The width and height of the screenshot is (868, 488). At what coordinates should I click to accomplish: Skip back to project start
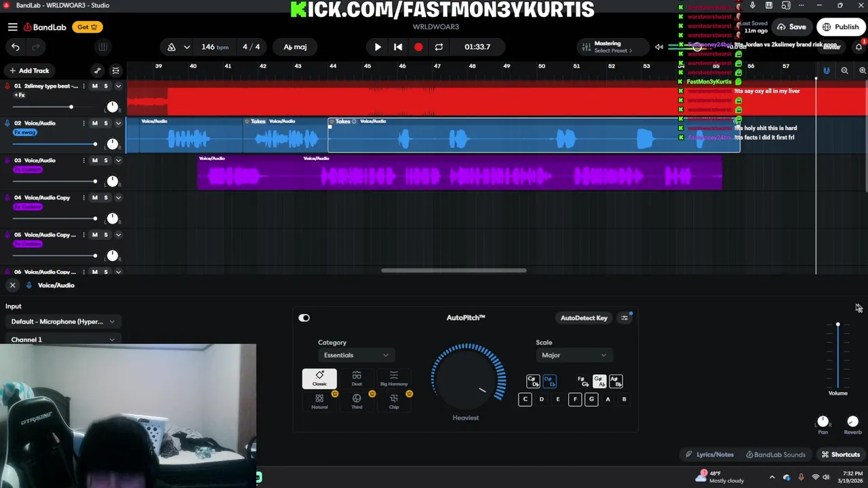click(398, 47)
